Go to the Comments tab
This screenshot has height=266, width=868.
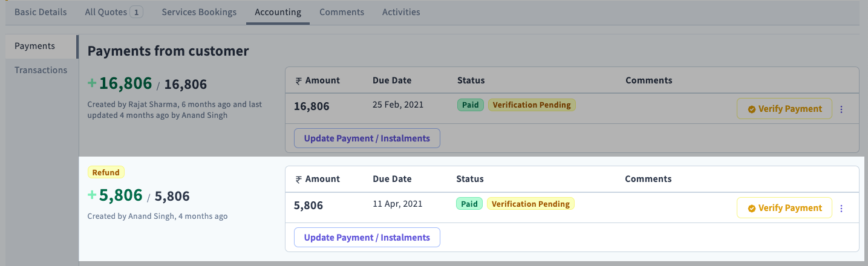342,12
